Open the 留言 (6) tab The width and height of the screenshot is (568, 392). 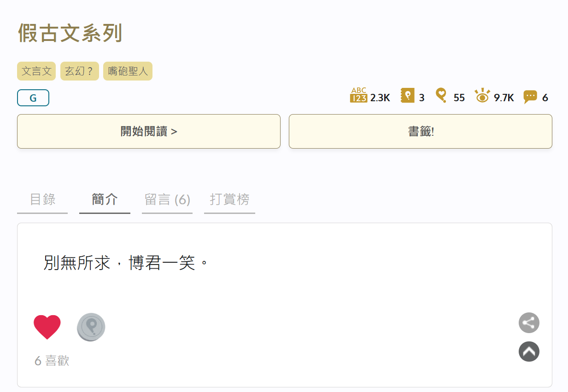click(167, 200)
